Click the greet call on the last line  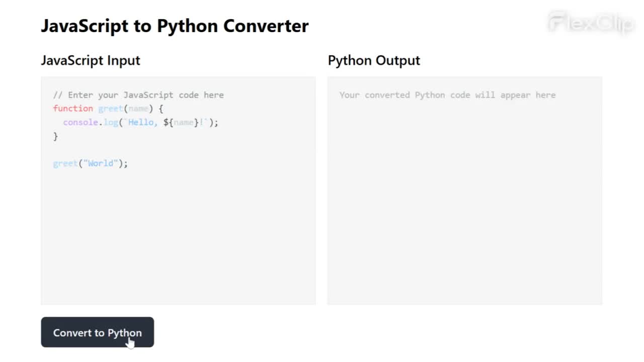[x=65, y=163]
